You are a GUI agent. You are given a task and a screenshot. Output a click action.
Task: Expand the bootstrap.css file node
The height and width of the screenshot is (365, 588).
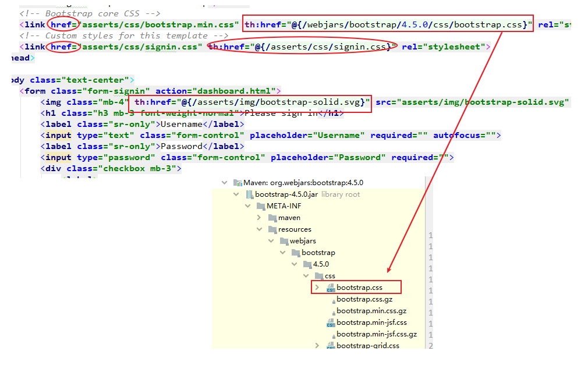(317, 288)
